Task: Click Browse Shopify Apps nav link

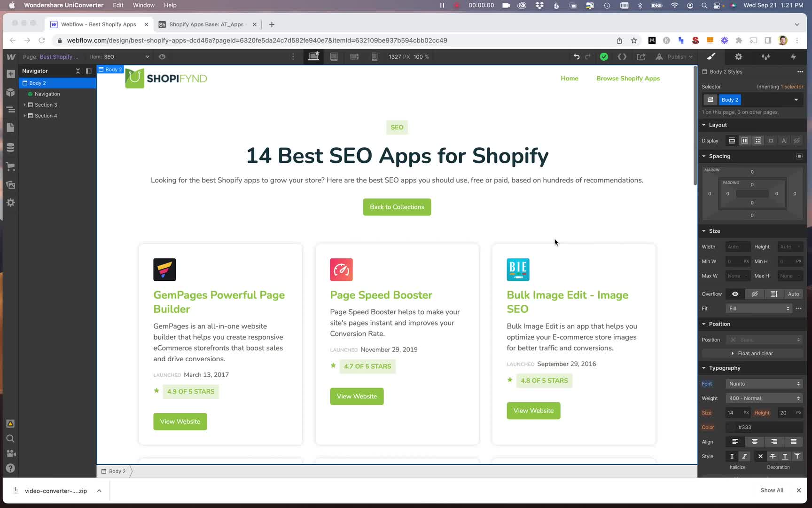Action: (628, 79)
